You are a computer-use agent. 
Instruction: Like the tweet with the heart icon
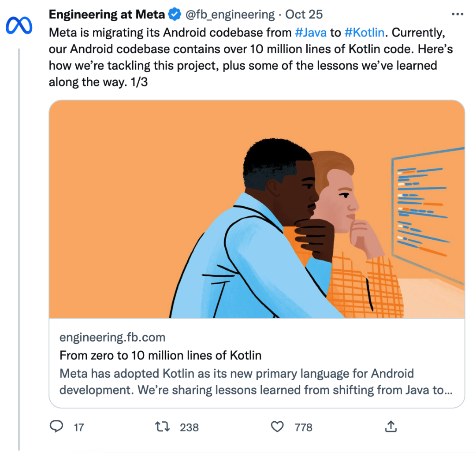(x=278, y=427)
